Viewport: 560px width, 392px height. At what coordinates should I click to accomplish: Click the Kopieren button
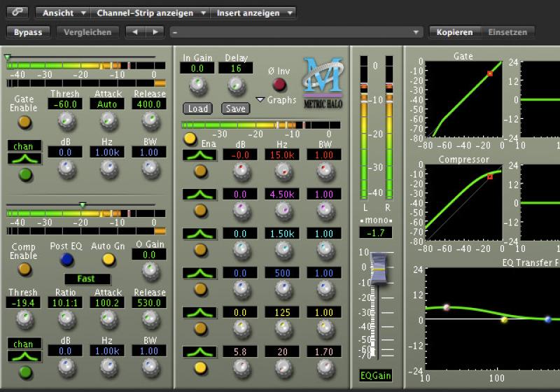[454, 32]
